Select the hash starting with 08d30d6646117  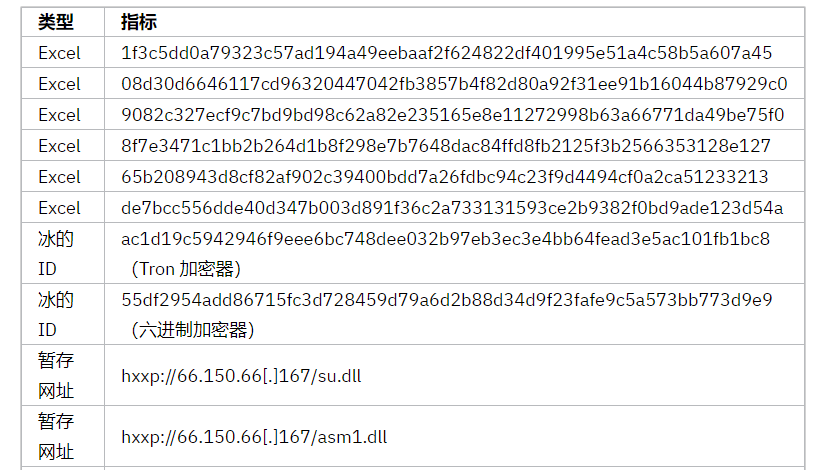[454, 84]
